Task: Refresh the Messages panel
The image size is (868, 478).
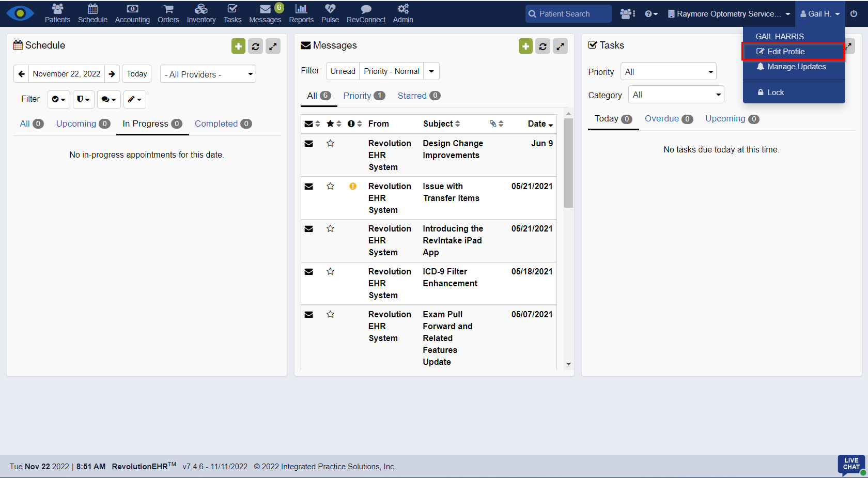Action: tap(543, 46)
